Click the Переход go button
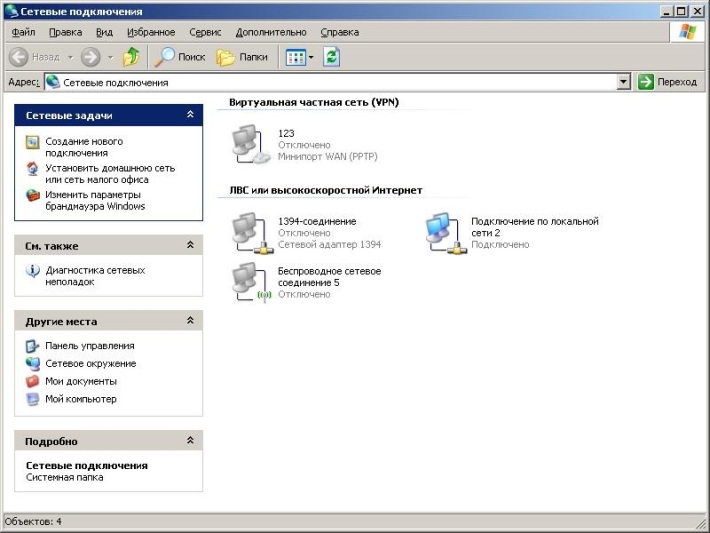Screen dimensions: 710x533 click(667, 82)
